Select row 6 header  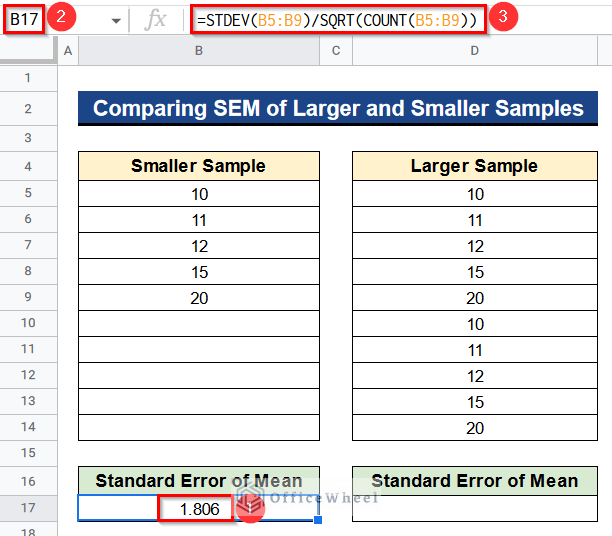coord(28,219)
